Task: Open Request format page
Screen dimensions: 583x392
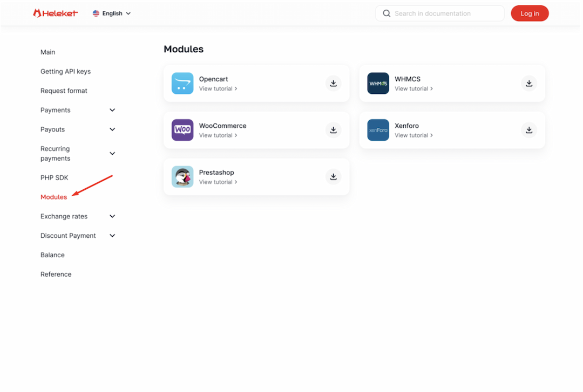Action: pos(64,91)
